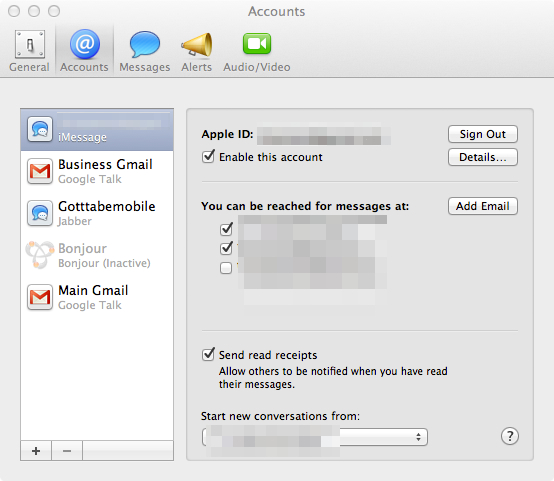
Task: Open the General preferences icon
Action: pos(30,44)
